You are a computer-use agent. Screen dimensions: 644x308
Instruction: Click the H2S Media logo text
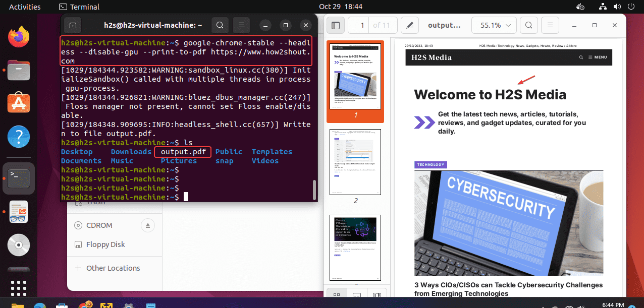[432, 57]
